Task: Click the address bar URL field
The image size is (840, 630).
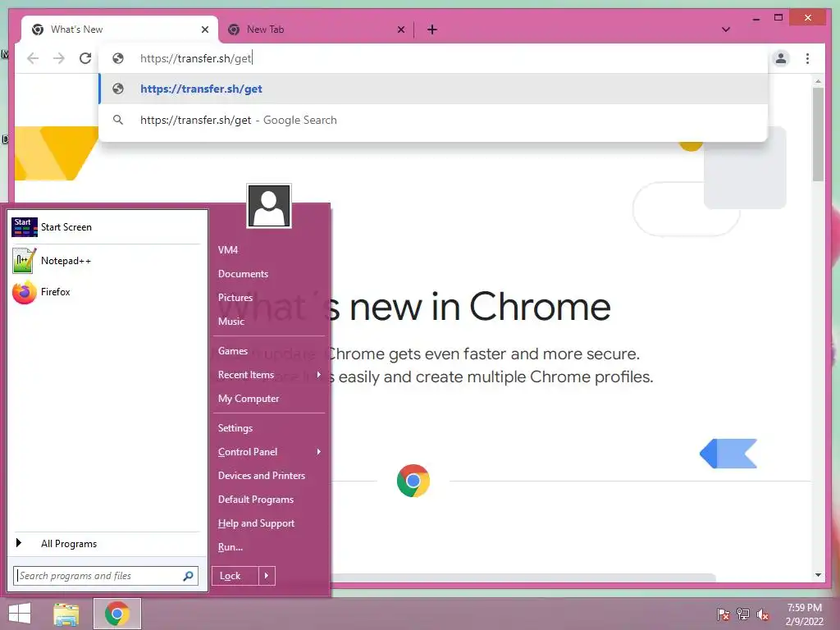Action: click(x=433, y=58)
